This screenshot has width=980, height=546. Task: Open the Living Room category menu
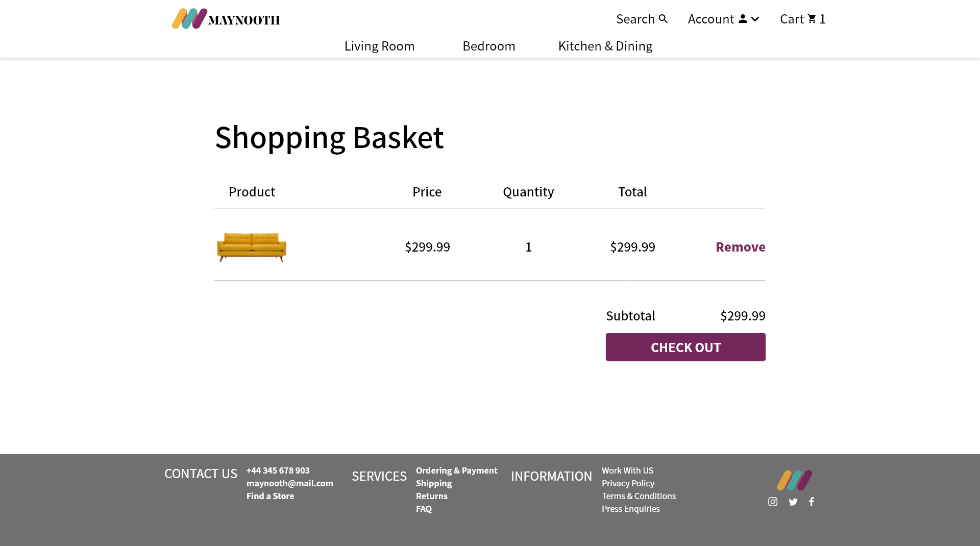[x=379, y=46]
